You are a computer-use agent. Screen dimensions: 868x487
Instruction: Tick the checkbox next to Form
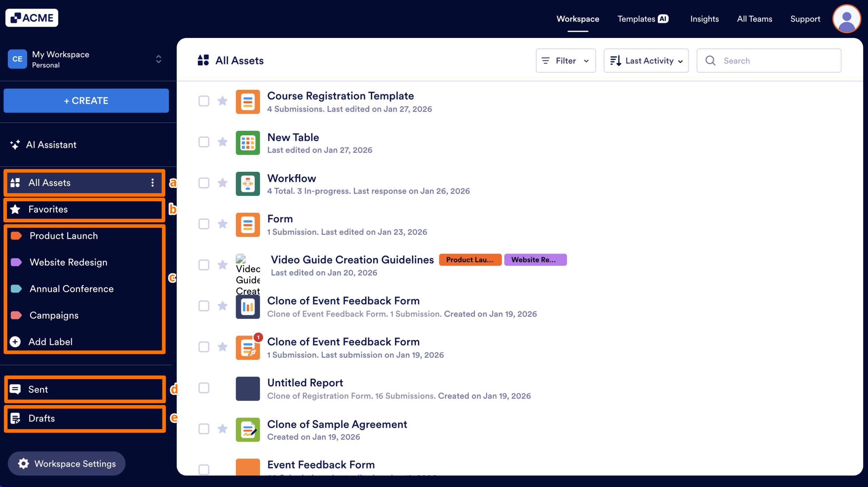coord(204,224)
